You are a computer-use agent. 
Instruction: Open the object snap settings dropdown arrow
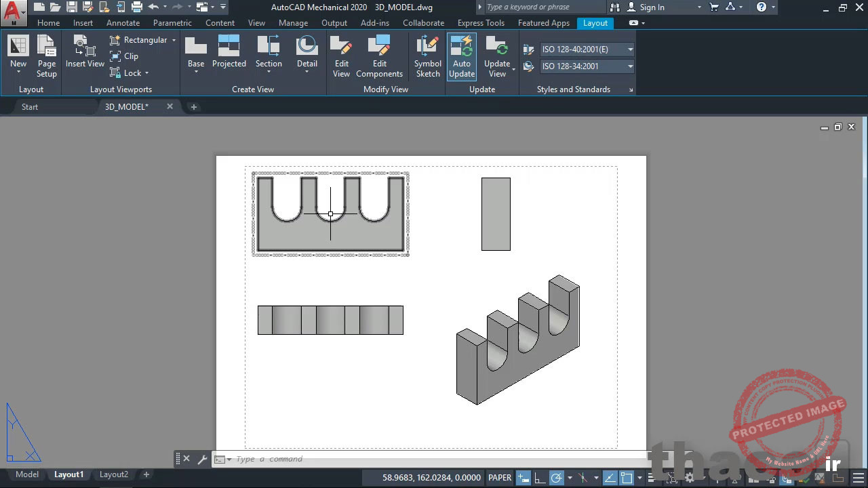(x=639, y=477)
